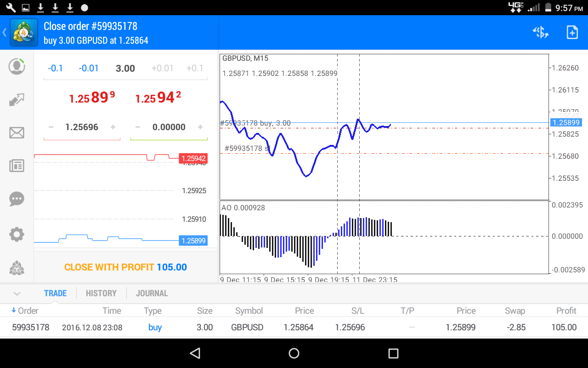The image size is (588, 368).
Task: Open the Charts view via the arrow icon
Action: (17, 99)
